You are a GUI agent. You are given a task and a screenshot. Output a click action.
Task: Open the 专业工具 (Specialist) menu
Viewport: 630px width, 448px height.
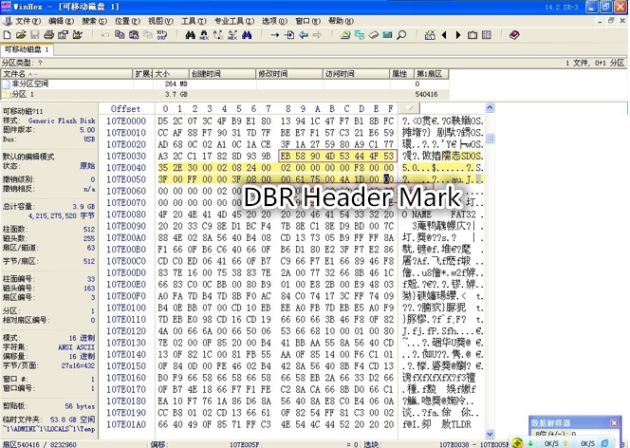233,20
